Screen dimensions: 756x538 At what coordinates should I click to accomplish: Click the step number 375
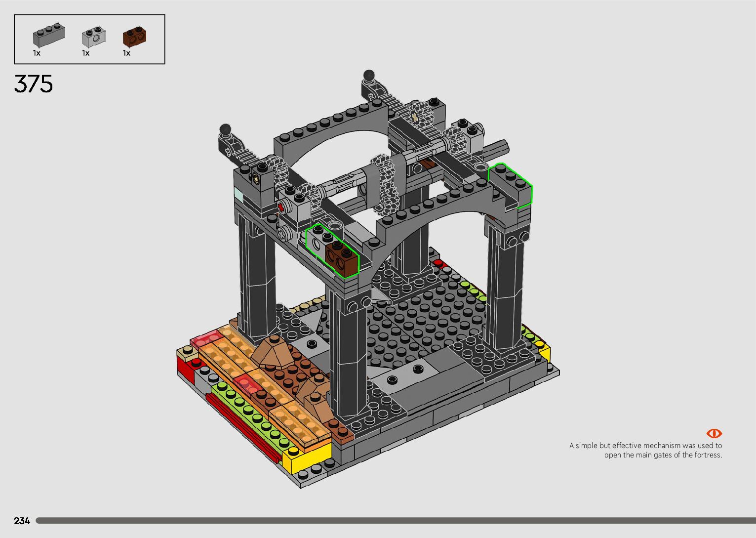tap(34, 84)
